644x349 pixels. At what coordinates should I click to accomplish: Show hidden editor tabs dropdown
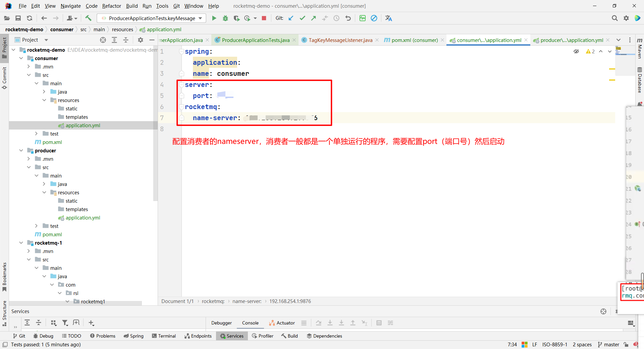pos(619,40)
